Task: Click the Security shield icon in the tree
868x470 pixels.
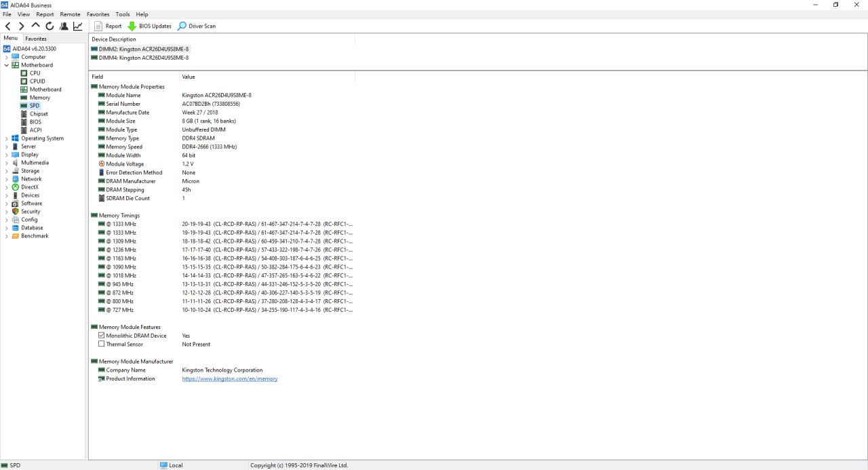Action: tap(15, 212)
